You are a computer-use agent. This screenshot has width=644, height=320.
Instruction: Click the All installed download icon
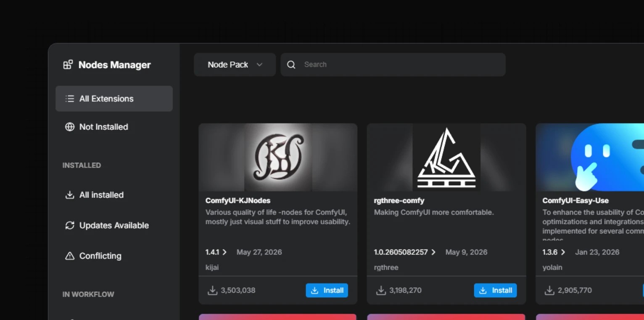tap(70, 195)
